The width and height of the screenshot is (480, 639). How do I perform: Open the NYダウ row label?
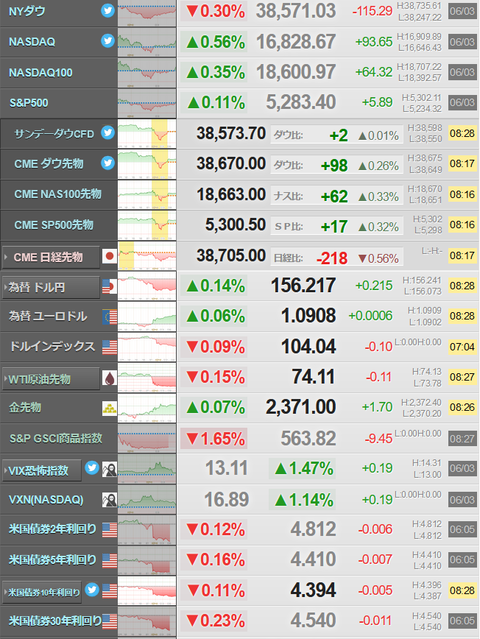27,11
